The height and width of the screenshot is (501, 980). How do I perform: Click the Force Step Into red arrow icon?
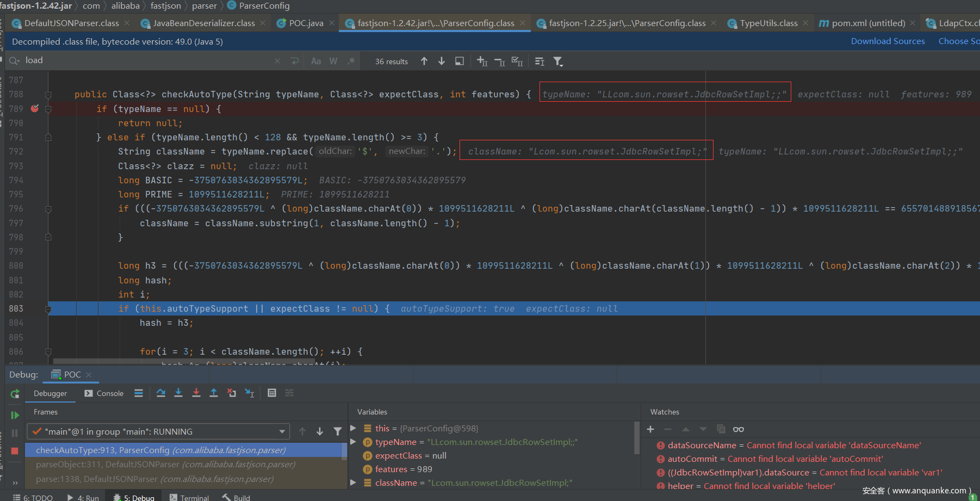pos(196,393)
